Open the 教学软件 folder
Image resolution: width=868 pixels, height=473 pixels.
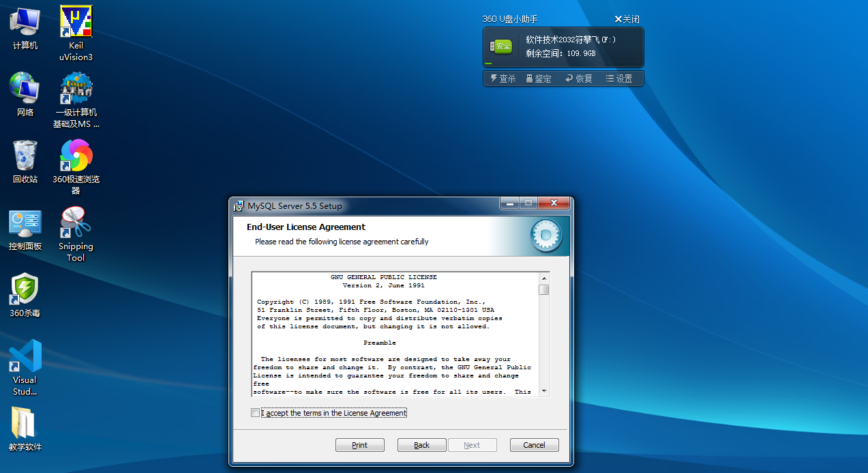[25, 429]
